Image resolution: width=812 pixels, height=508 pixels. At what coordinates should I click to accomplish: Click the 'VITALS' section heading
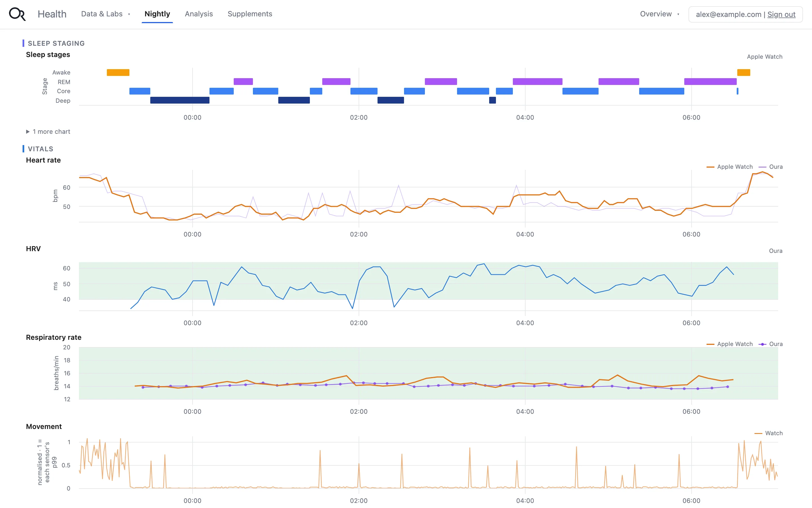pos(40,149)
